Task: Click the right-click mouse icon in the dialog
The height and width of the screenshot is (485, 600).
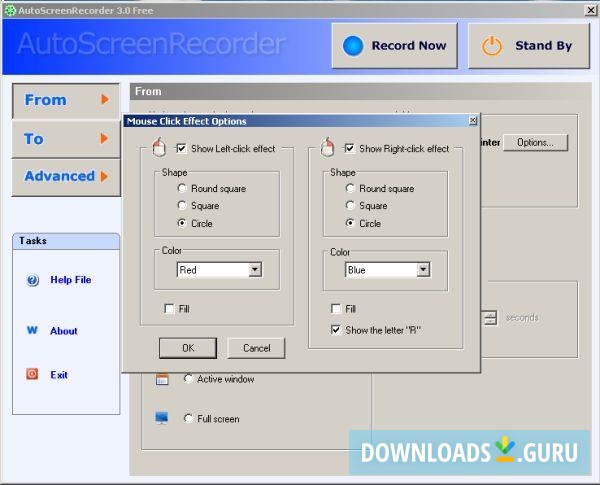Action: pos(327,147)
